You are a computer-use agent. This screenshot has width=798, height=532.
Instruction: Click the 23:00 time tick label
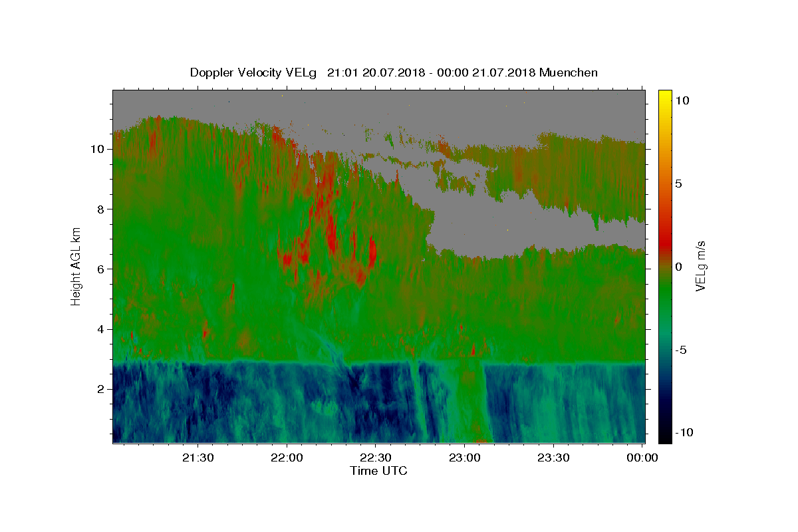465,458
